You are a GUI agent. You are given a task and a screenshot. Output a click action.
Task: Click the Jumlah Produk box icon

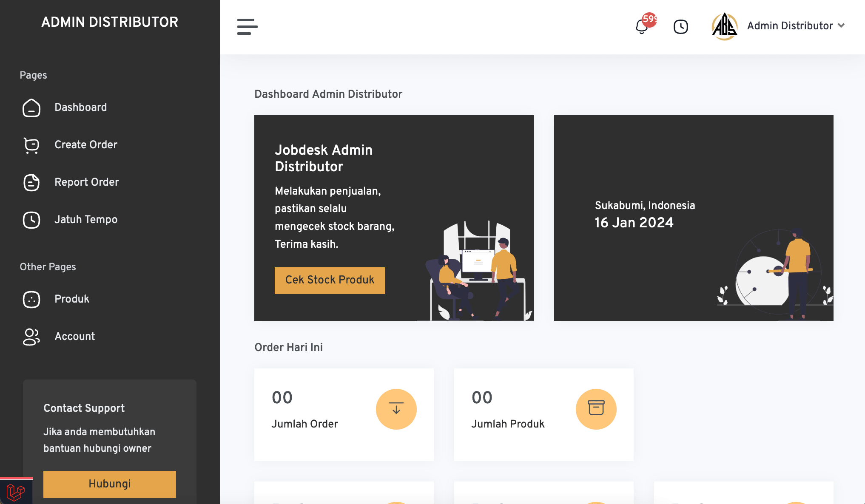click(596, 409)
